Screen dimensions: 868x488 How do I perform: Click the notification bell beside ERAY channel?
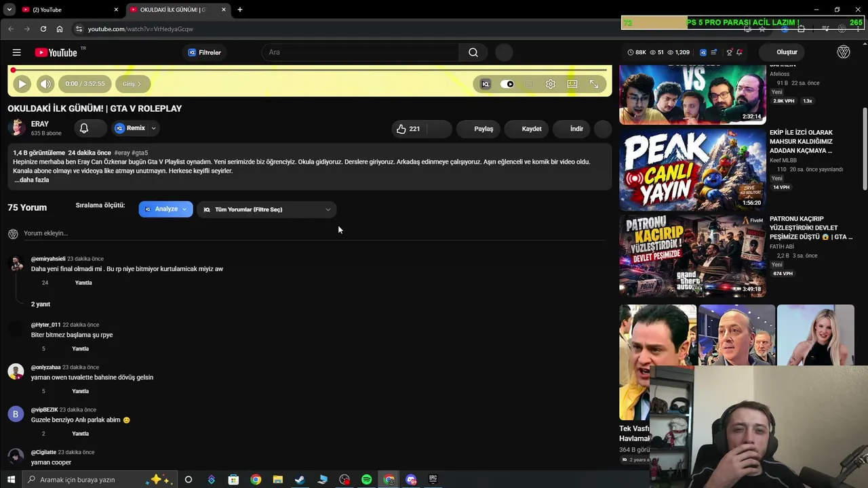click(84, 128)
